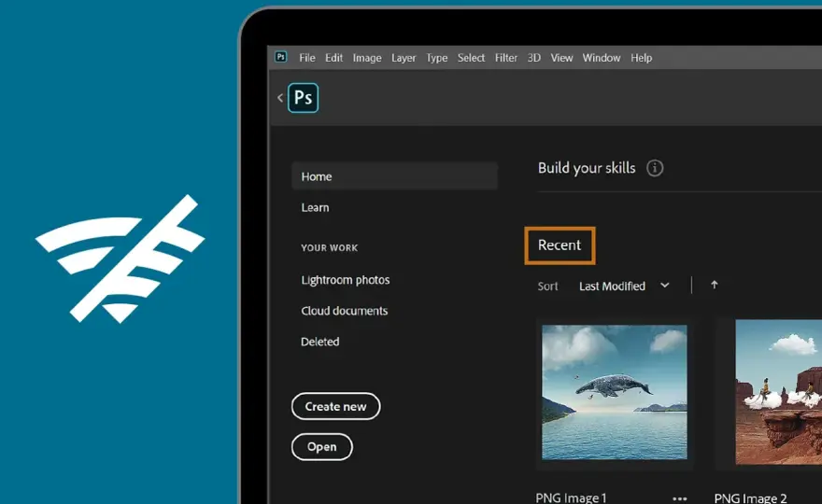Open the Filter menu
This screenshot has width=822, height=504.
coord(506,58)
